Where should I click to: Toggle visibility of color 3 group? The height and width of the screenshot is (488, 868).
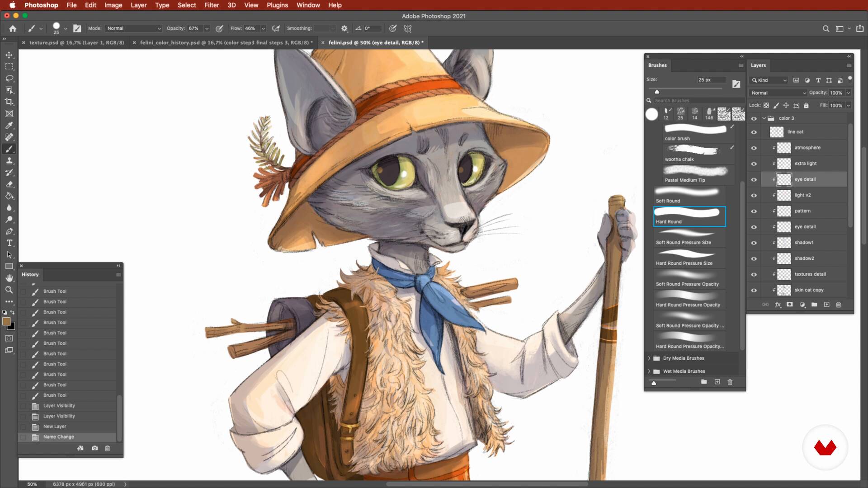pos(754,118)
